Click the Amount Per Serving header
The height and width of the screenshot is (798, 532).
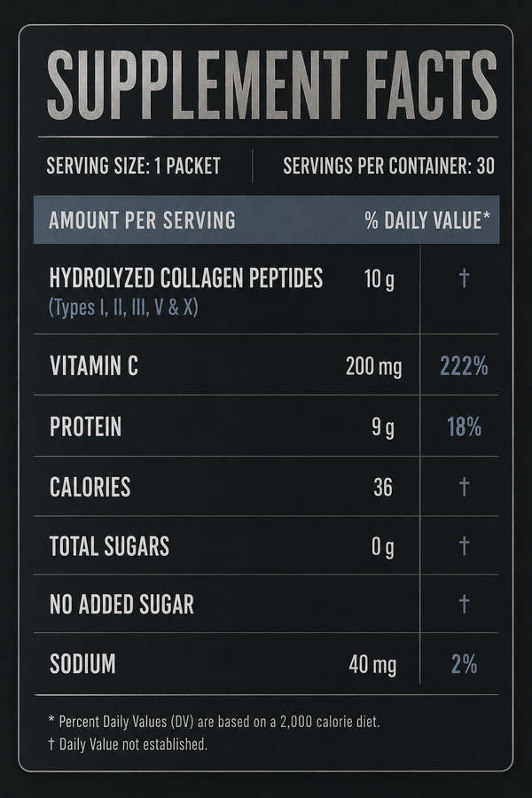coord(142,221)
